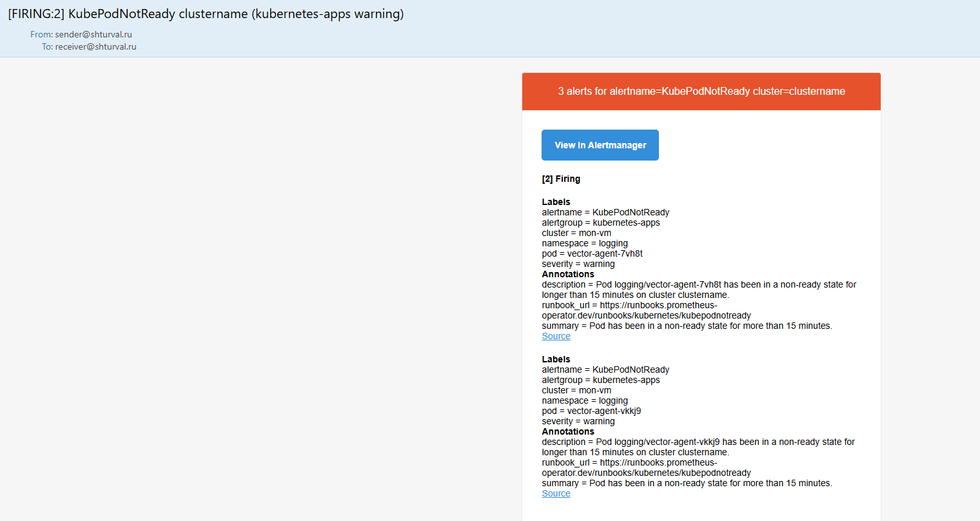
Task: Click the View In Alertmanager button
Action: 600,145
